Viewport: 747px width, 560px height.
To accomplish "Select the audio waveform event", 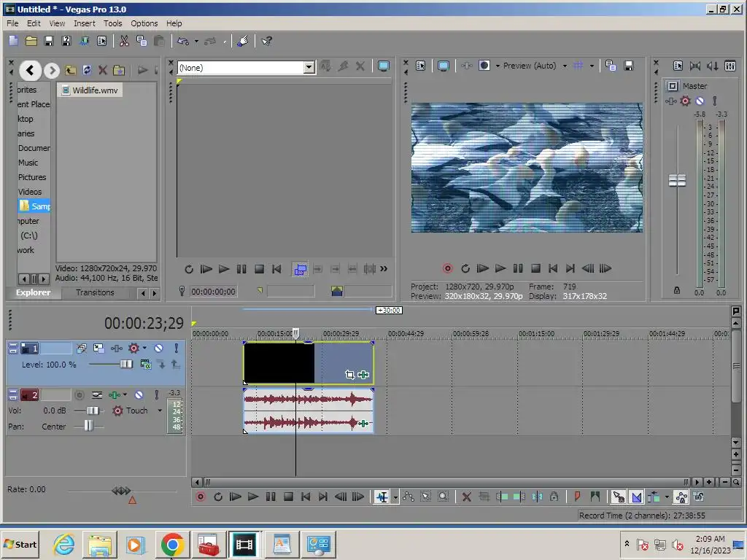I will pos(309,411).
